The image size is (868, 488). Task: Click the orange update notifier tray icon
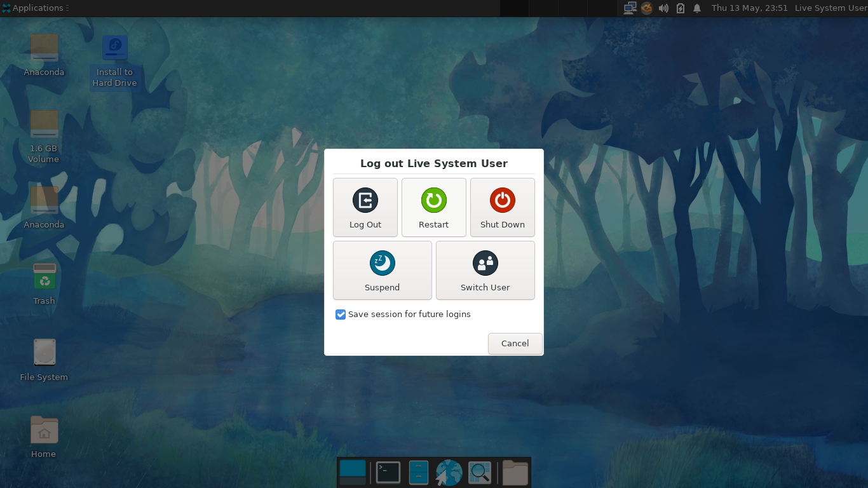pyautogui.click(x=647, y=8)
